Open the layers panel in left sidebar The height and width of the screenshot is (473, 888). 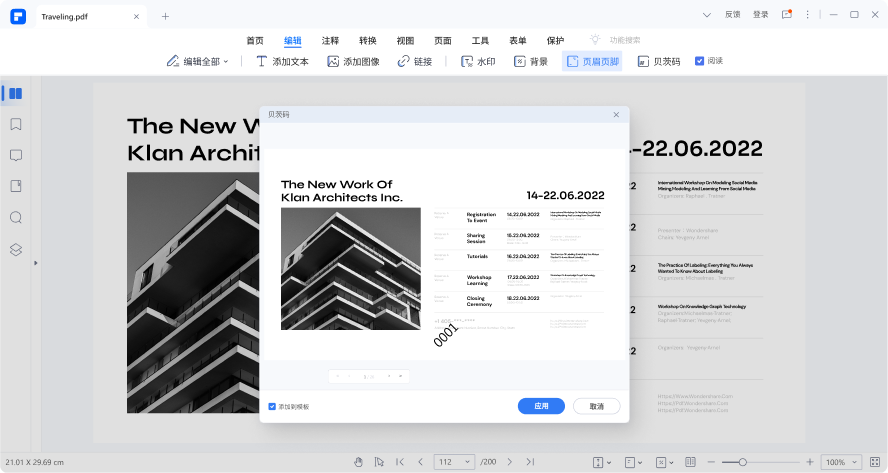(x=16, y=249)
